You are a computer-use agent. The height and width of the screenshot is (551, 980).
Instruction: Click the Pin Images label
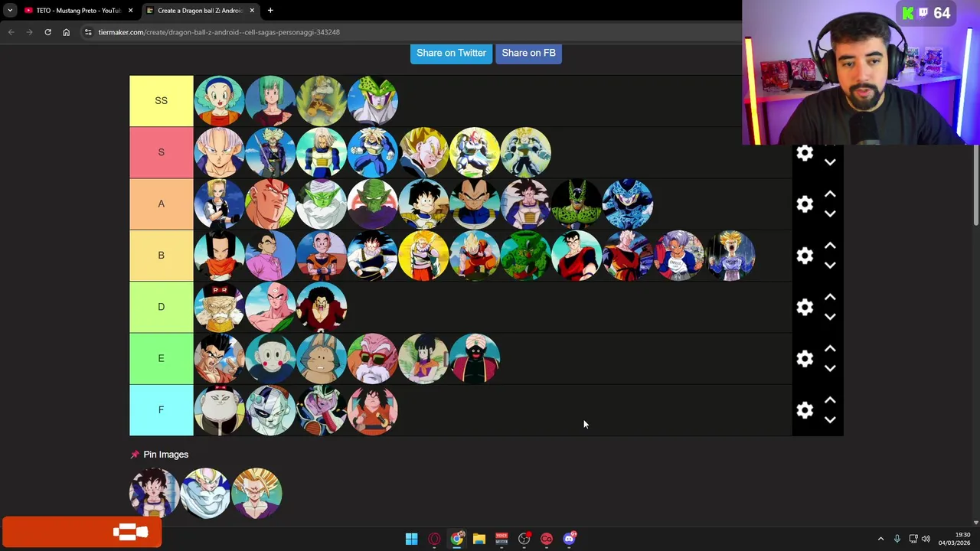[165, 455]
